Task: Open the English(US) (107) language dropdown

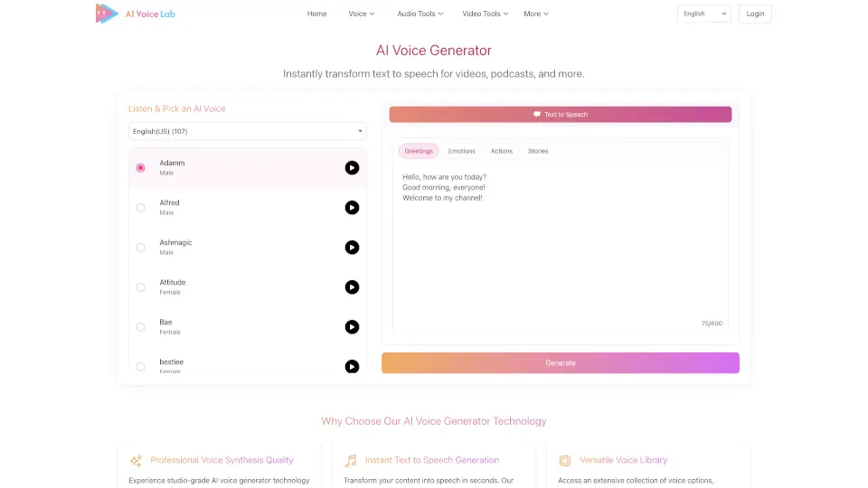Action: click(x=248, y=131)
